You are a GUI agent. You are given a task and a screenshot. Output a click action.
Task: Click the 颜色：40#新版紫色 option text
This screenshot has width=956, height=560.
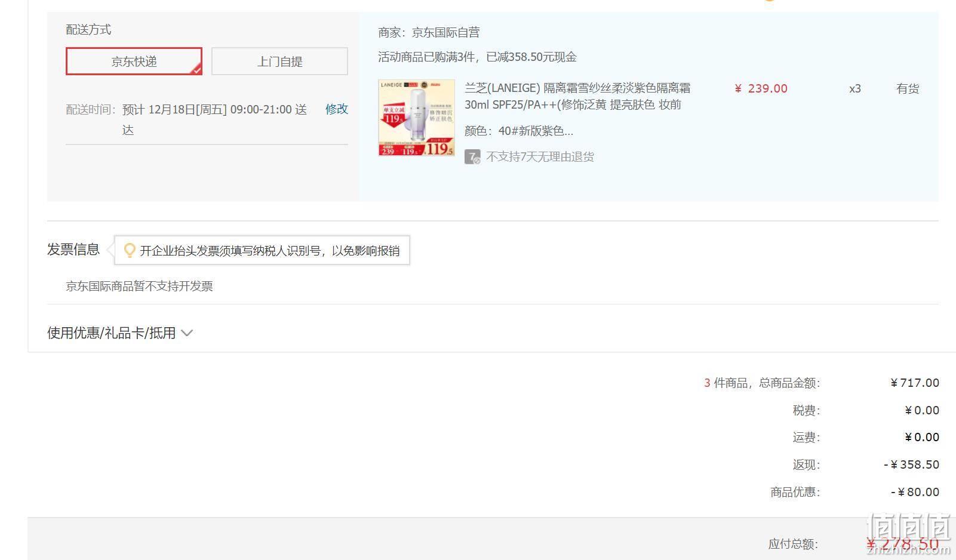pyautogui.click(x=519, y=131)
